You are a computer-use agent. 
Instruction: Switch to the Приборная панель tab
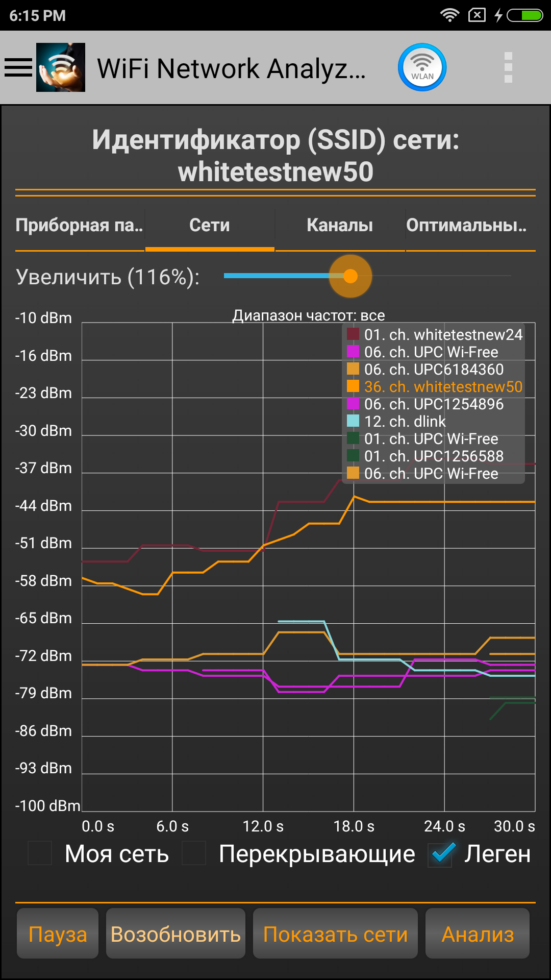tap(80, 225)
